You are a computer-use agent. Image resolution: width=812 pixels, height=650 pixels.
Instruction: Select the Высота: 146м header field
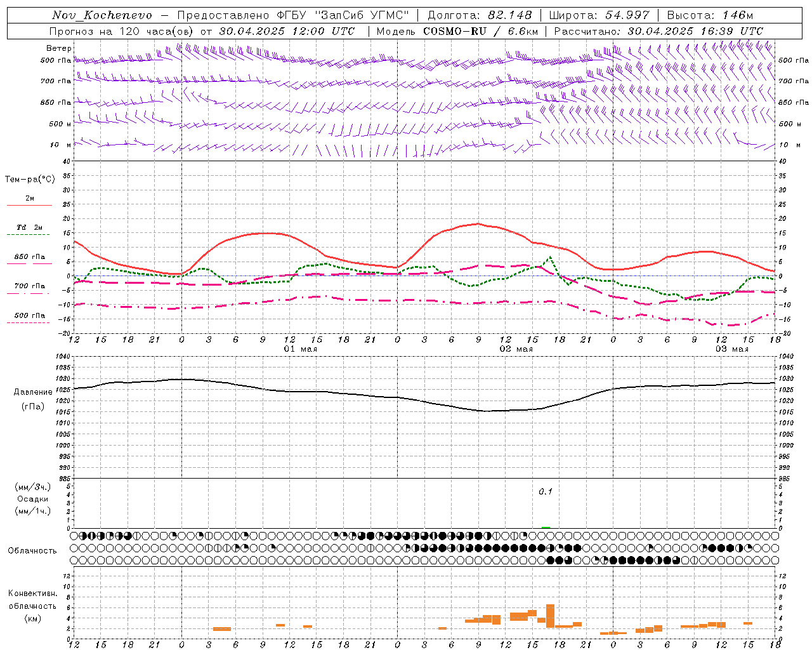coord(710,15)
